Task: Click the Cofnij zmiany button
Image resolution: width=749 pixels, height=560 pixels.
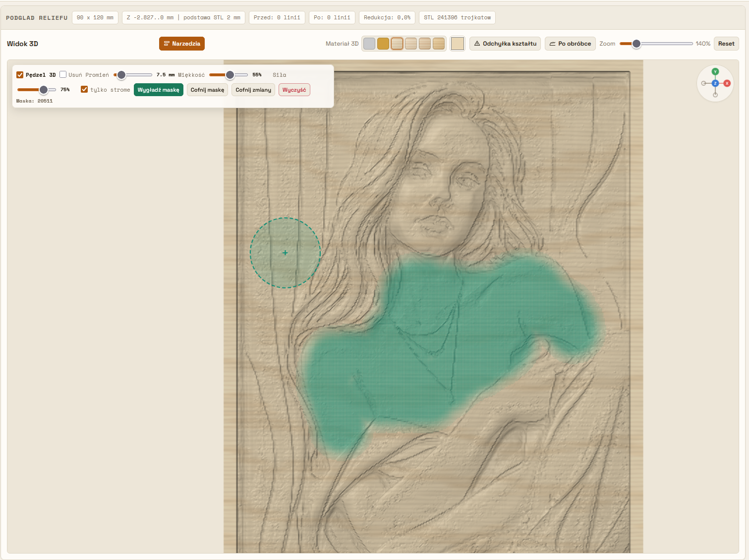Action: click(253, 90)
